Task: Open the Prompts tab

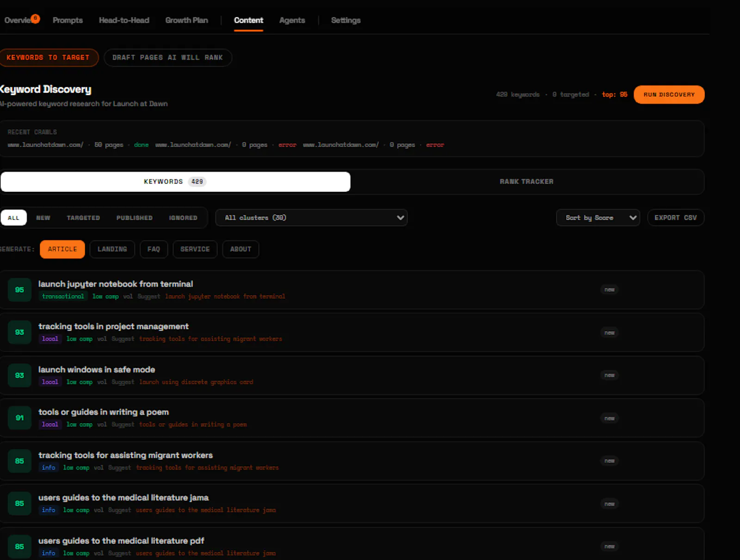Action: click(68, 20)
